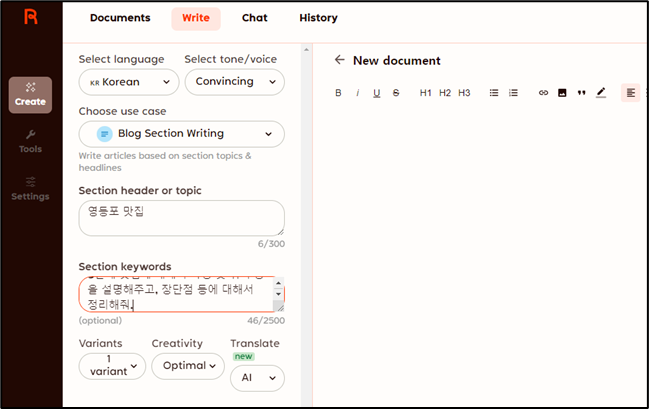Select the text highlight pen tool
Viewport: 649px width, 409px height.
pyautogui.click(x=601, y=93)
